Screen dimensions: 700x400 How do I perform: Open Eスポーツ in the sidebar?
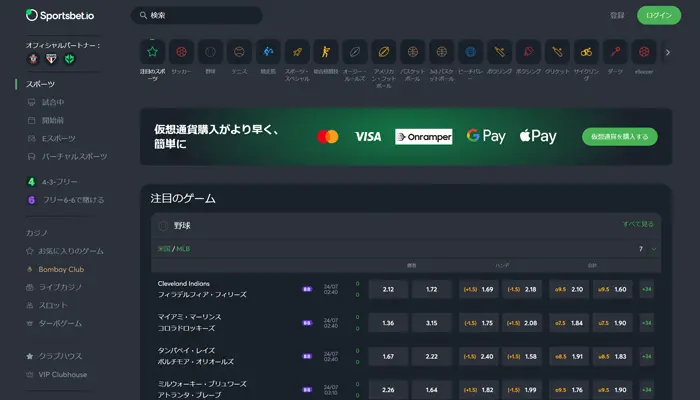(52, 138)
